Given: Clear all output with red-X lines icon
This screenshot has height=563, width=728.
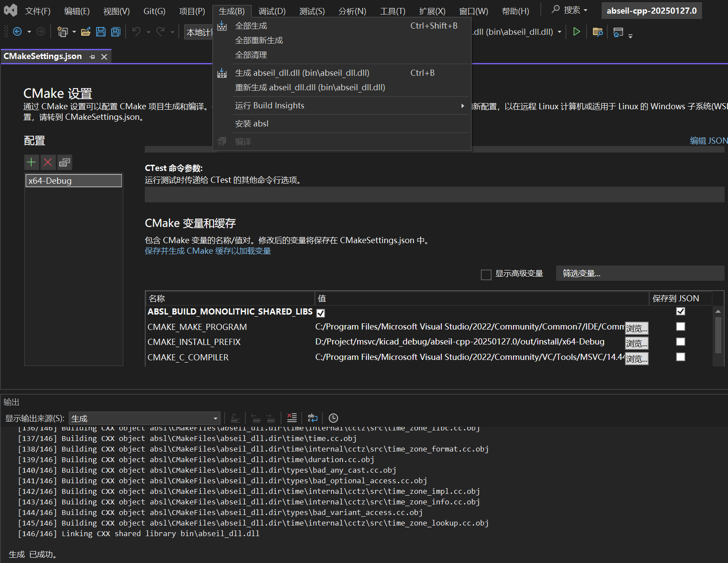Looking at the screenshot, I should (292, 418).
